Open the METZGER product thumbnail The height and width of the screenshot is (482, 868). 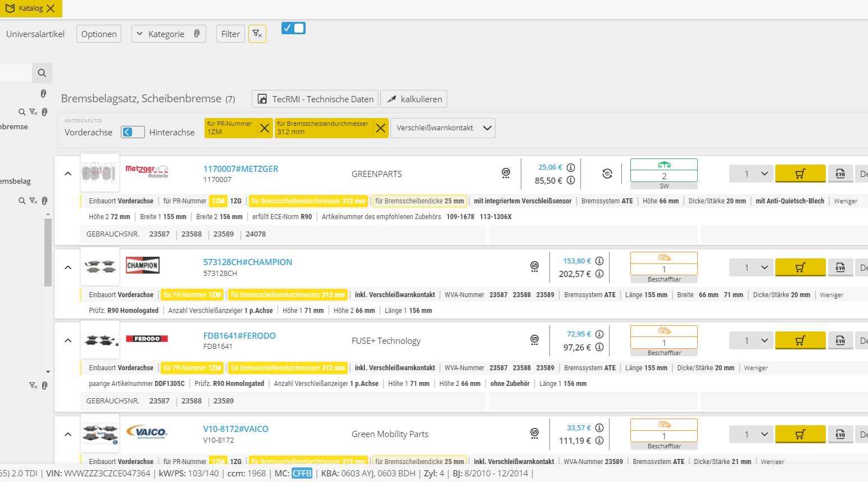(100, 172)
